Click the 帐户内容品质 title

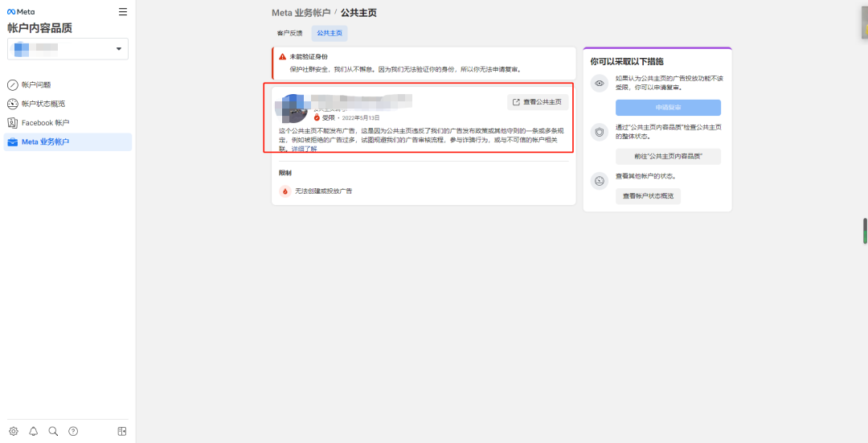click(40, 28)
